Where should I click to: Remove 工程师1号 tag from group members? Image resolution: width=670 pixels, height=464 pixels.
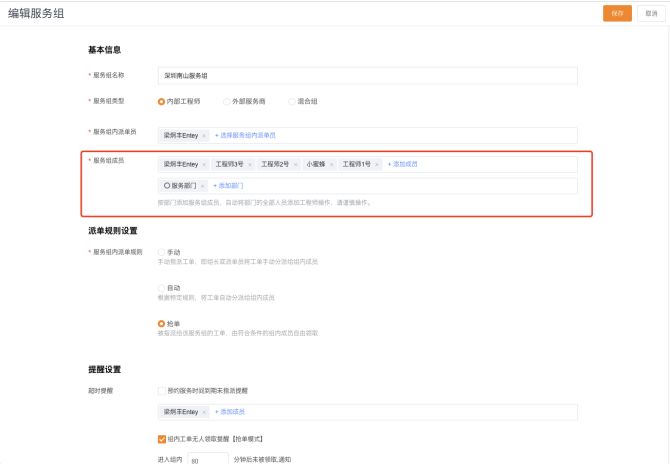pos(377,164)
